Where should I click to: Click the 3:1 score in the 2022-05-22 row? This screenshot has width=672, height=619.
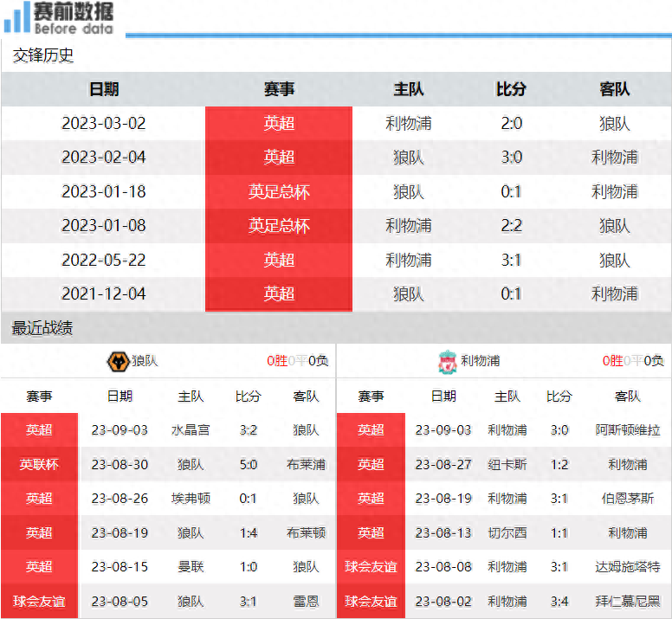(x=511, y=260)
